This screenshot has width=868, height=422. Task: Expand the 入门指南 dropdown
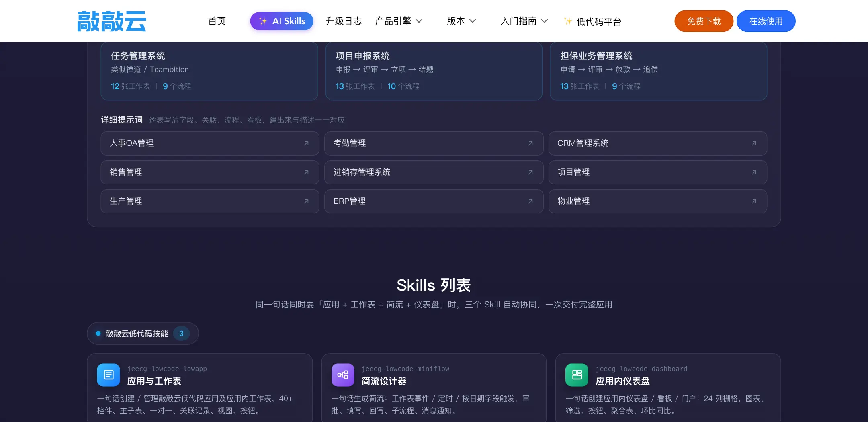pyautogui.click(x=524, y=21)
